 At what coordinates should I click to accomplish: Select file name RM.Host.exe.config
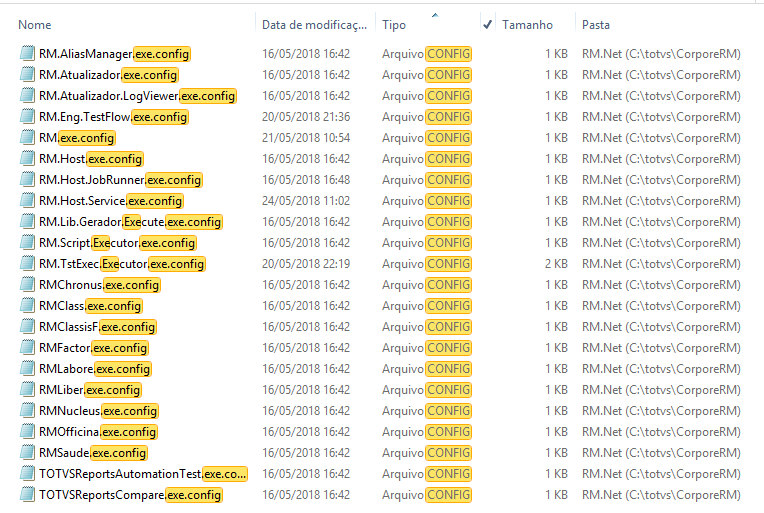[x=91, y=159]
